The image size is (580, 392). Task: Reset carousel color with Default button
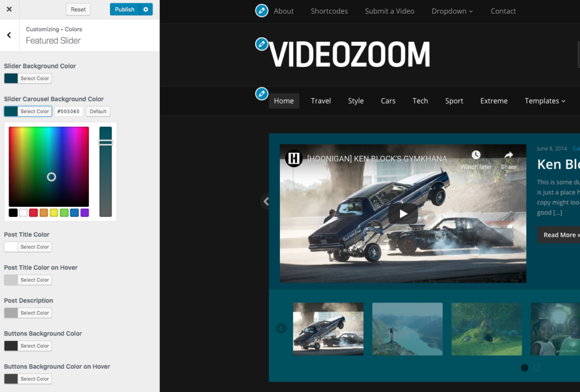click(x=98, y=112)
